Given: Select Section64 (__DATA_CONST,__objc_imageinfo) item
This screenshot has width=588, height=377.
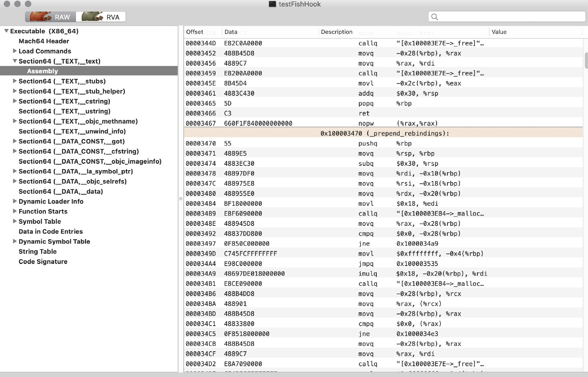Looking at the screenshot, I should 90,161.
